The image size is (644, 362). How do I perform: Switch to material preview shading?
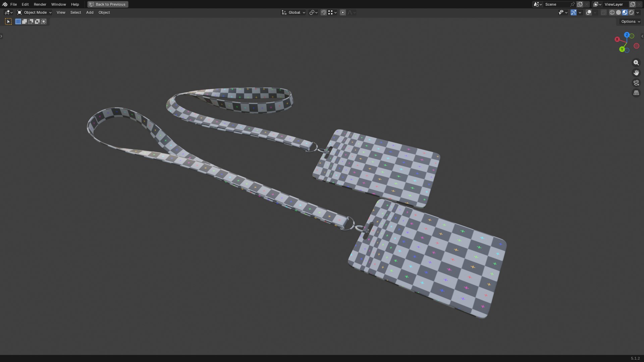[x=625, y=12]
